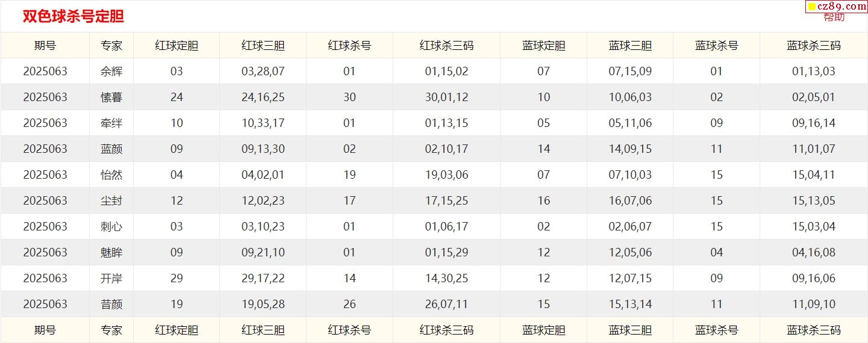
Task: Click blue pick 16 in 尘封's row
Action: 543,200
